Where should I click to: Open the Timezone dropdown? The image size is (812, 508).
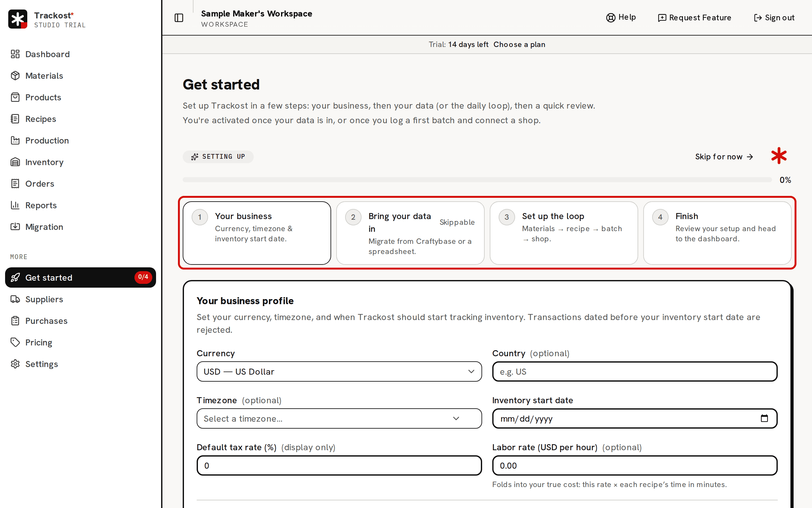click(339, 419)
